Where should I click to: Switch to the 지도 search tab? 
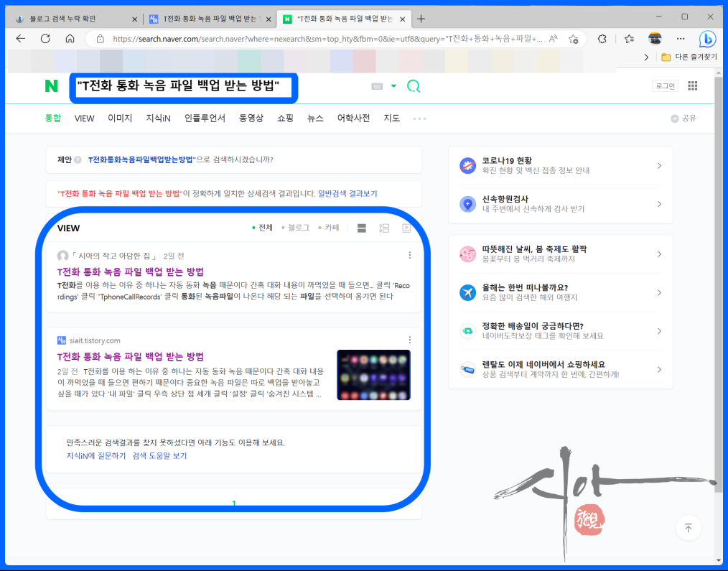[391, 119]
